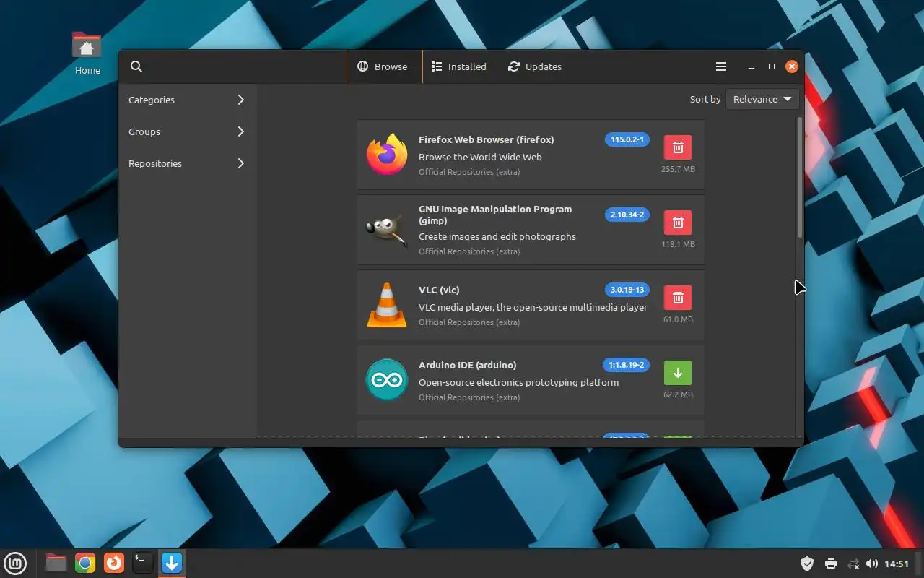The height and width of the screenshot is (578, 924).
Task: Switch to the Installed tab
Action: coord(459,66)
